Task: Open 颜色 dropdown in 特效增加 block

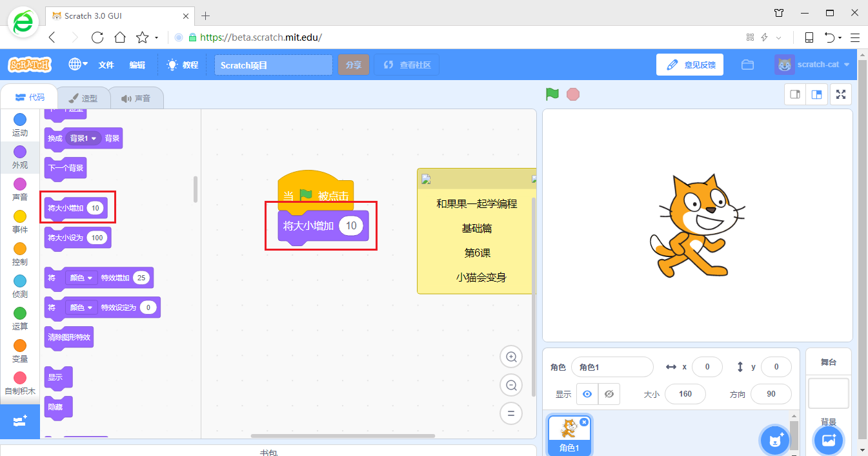Action: point(81,278)
